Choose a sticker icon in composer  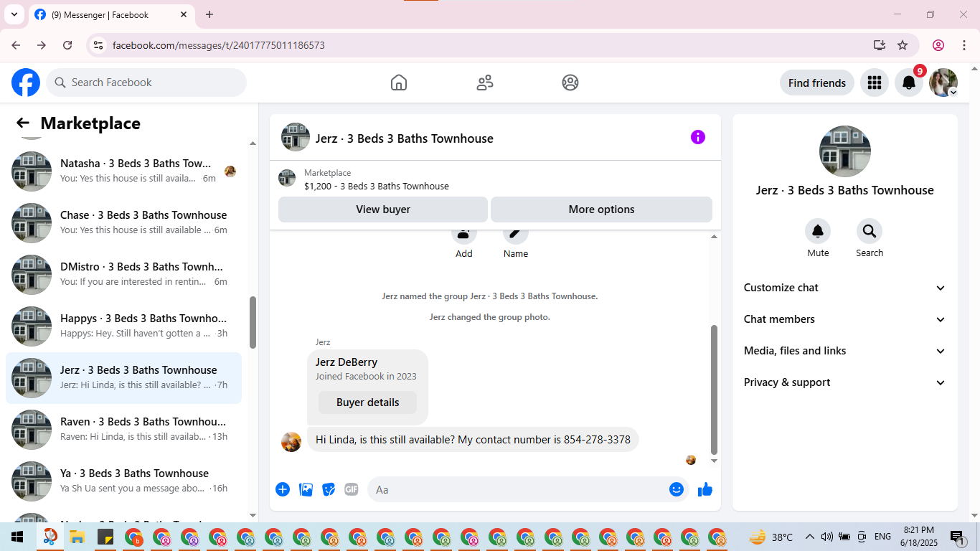coord(329,489)
